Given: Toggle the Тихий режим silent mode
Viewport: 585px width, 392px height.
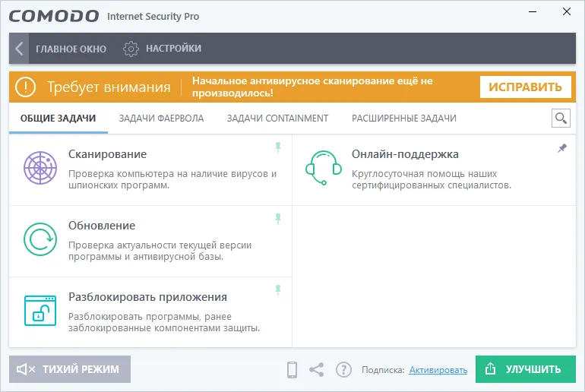Looking at the screenshot, I should point(70,369).
